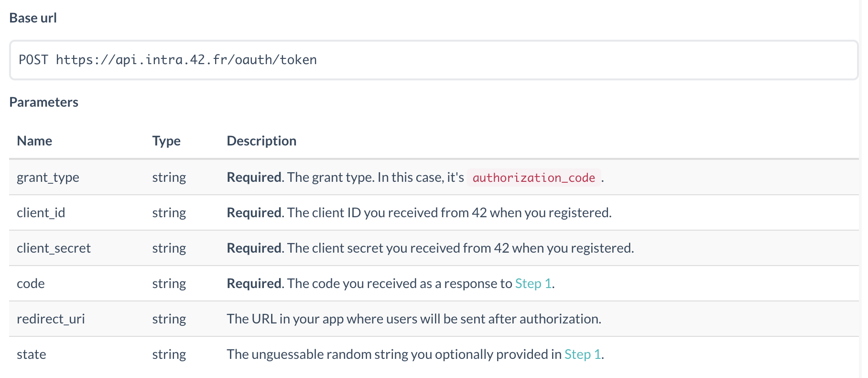Click the string type in grant_type row
Viewport: 868px width, 378px height.
[x=169, y=178]
